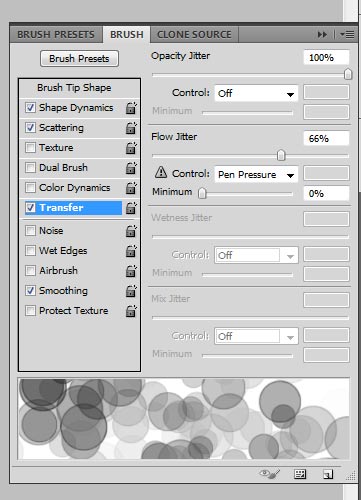Click the lock icon beside Scattering
Image resolution: width=361 pixels, height=500 pixels.
(x=131, y=128)
